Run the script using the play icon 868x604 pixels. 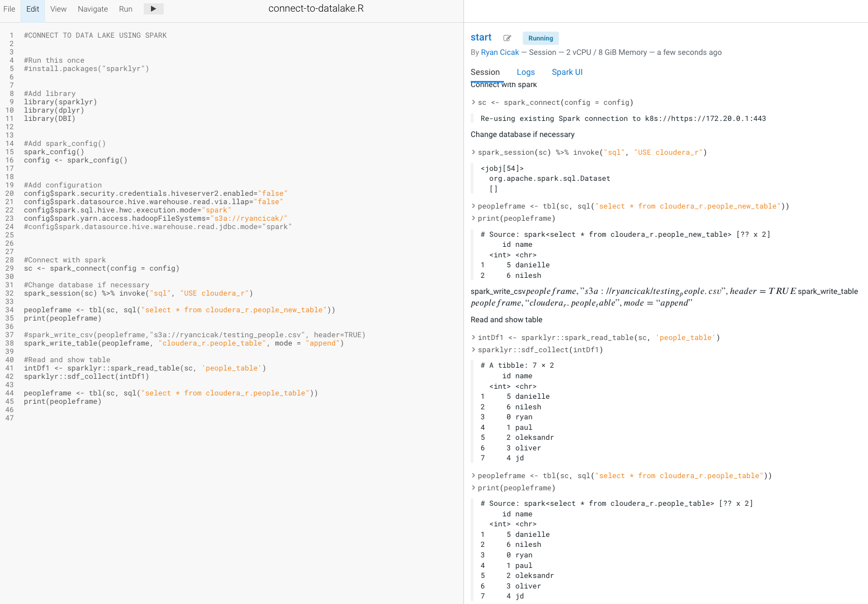click(x=153, y=8)
